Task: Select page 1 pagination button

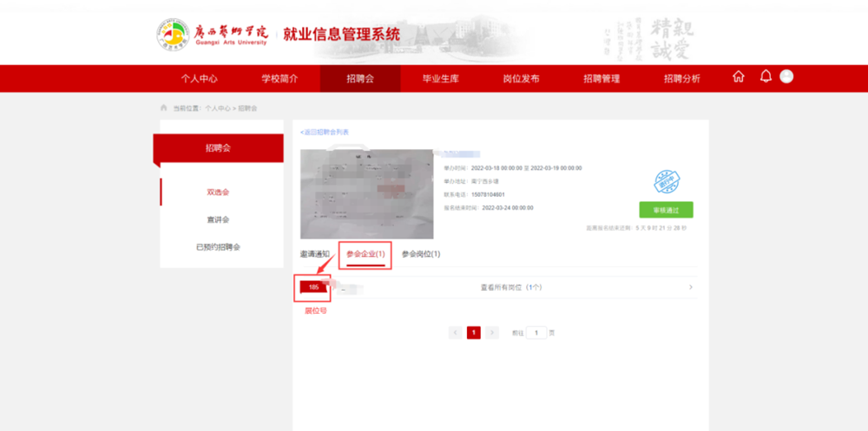Action: (x=474, y=332)
